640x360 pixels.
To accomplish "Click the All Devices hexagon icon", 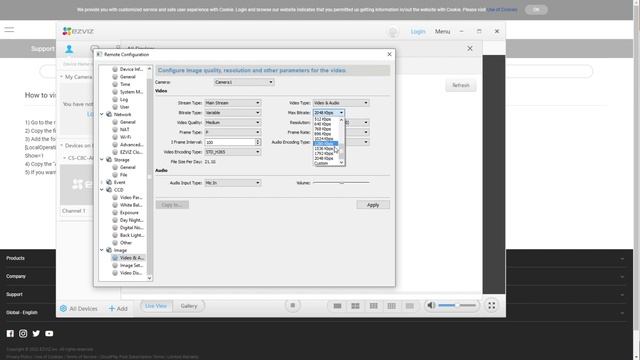I will [63, 309].
